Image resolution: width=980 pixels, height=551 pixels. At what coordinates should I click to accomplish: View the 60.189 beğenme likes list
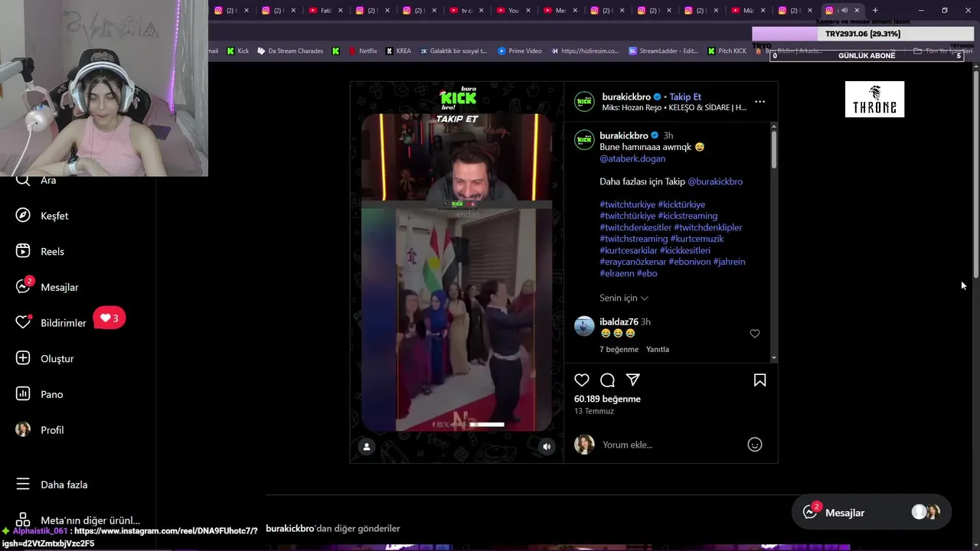coord(607,399)
